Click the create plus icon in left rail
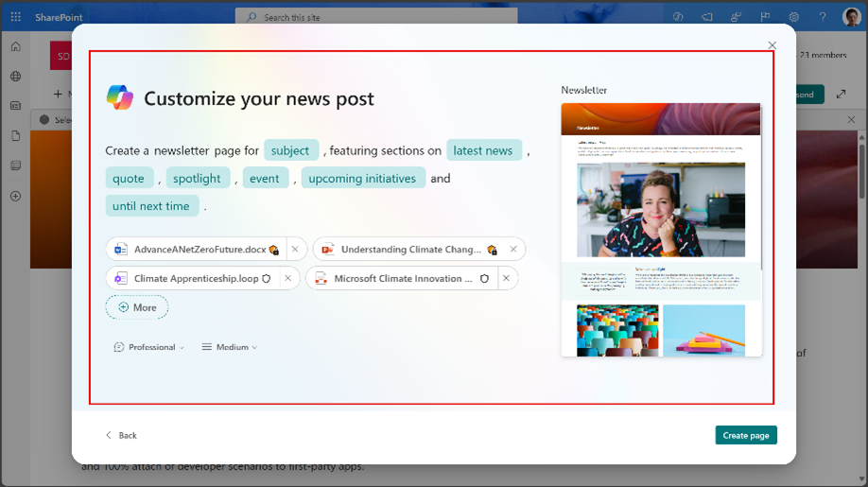 pos(15,196)
